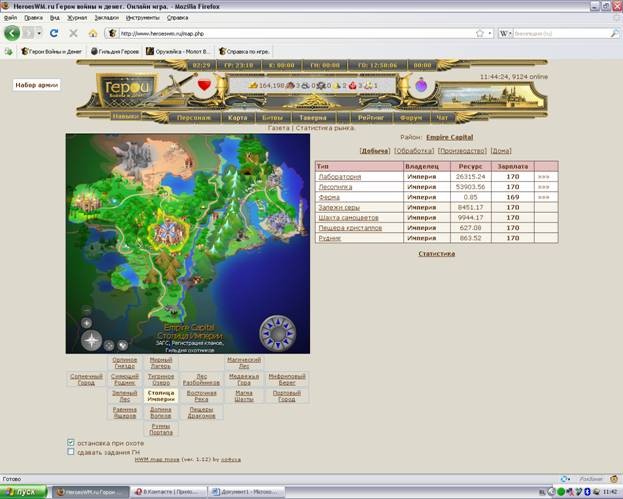Click the purple mana potion icon
The image size is (623, 499).
[421, 85]
